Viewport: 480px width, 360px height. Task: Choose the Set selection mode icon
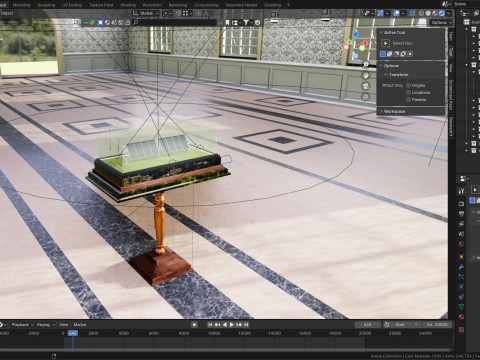click(x=383, y=54)
